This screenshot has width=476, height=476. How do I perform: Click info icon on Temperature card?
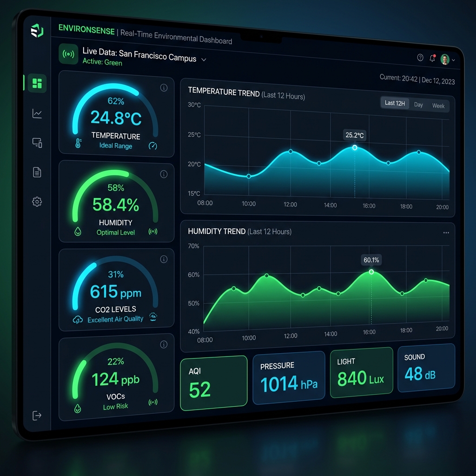click(x=164, y=88)
